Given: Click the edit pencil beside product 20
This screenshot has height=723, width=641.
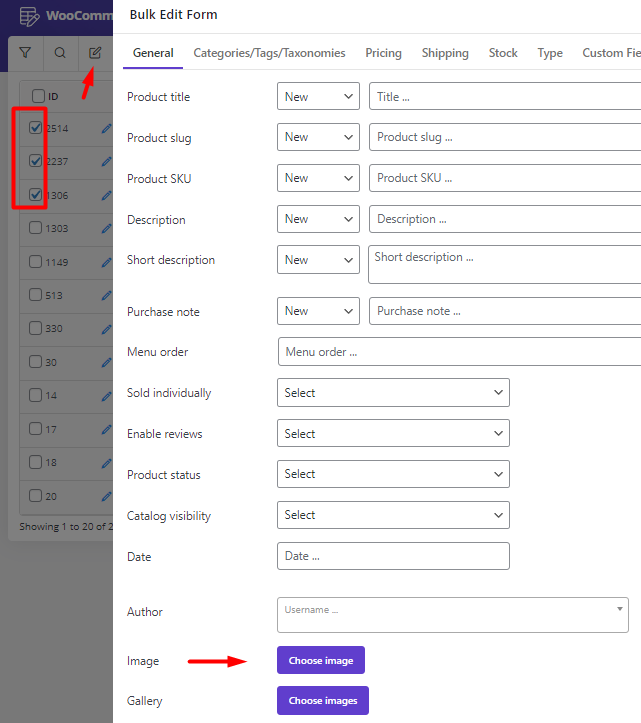Looking at the screenshot, I should click(107, 496).
